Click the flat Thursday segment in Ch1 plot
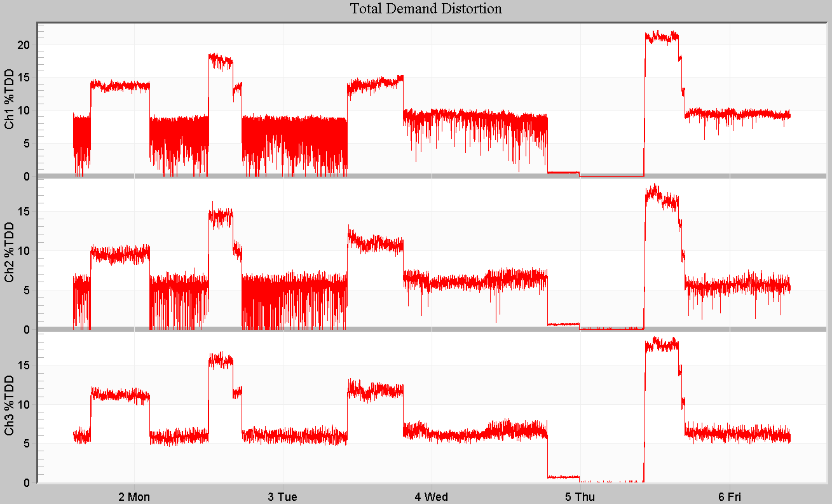Viewport: 832px width, 504px height. point(563,172)
